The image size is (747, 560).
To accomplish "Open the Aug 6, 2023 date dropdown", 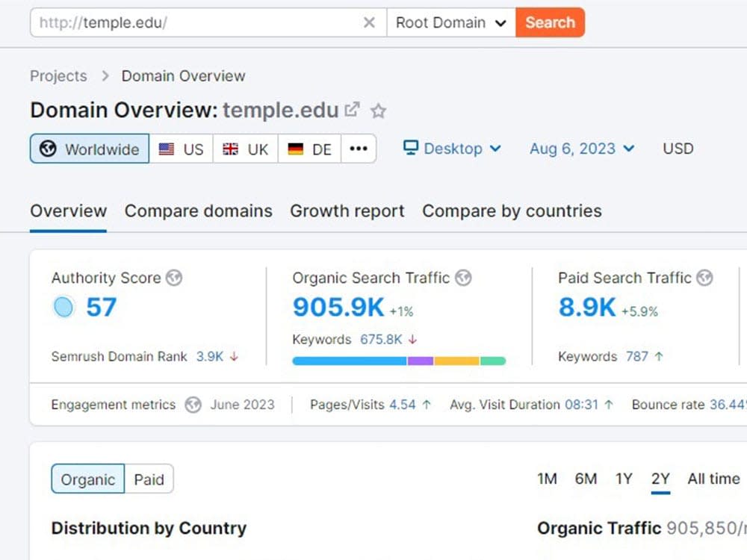I will [582, 149].
